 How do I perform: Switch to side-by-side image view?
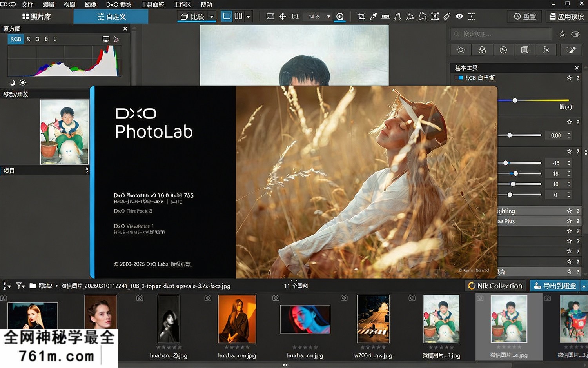tap(238, 16)
